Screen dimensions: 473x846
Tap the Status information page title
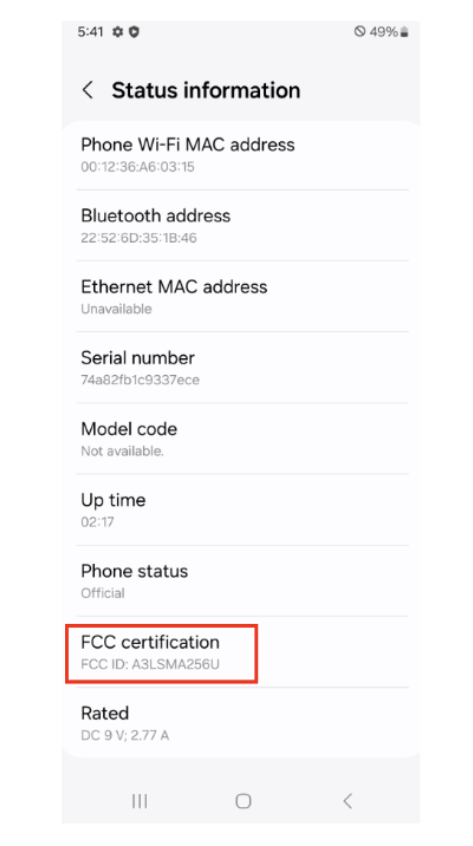tap(205, 90)
